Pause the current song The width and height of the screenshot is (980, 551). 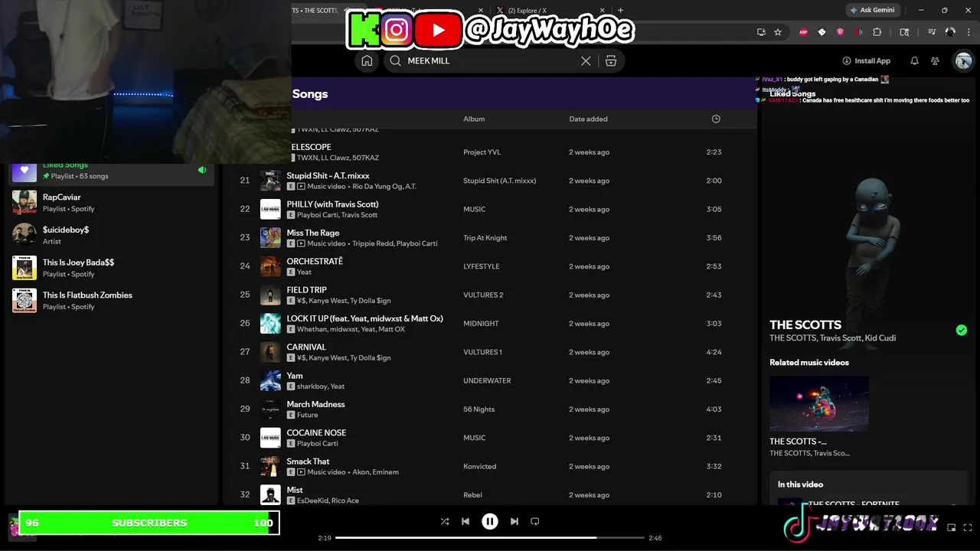tap(490, 521)
